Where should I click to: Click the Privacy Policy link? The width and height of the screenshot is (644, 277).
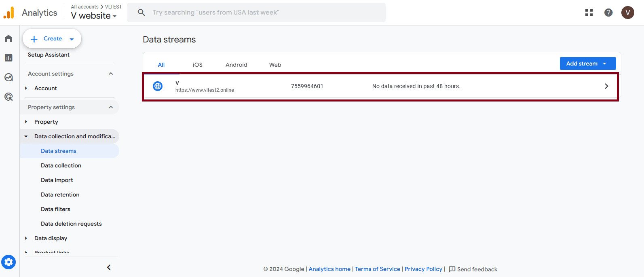(x=423, y=269)
